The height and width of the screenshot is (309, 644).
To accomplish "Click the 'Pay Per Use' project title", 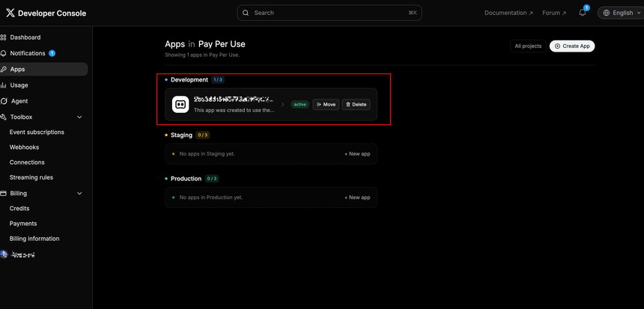I will (222, 44).
